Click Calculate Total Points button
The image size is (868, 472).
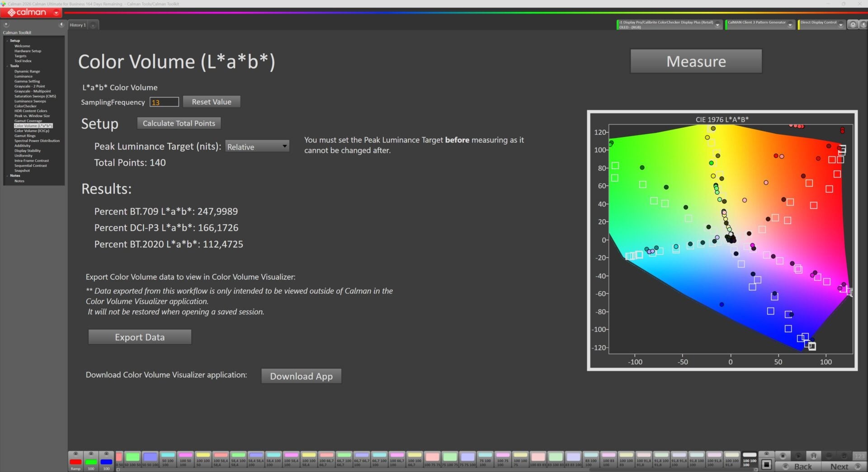[x=179, y=123]
